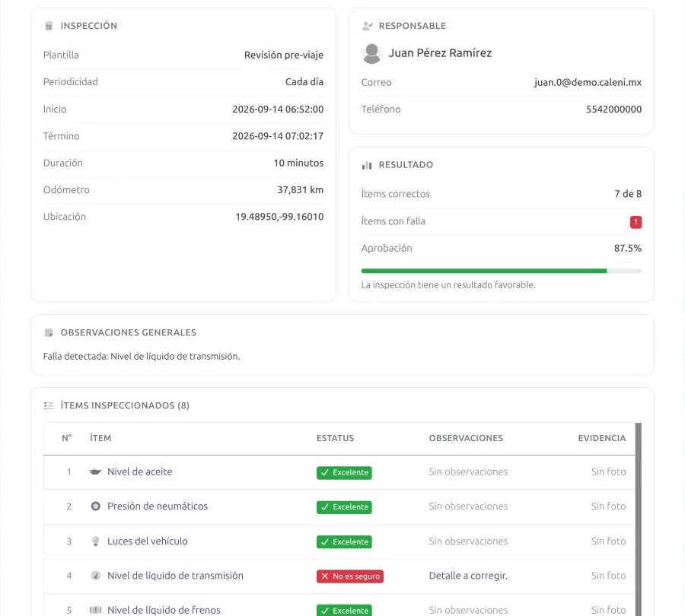Click the Juan Pérez Ramírez name
The height and width of the screenshot is (616, 685).
441,52
